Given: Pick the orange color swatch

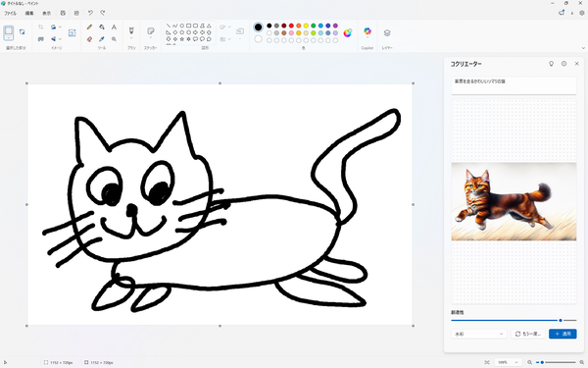Looking at the screenshot, I should [x=299, y=26].
